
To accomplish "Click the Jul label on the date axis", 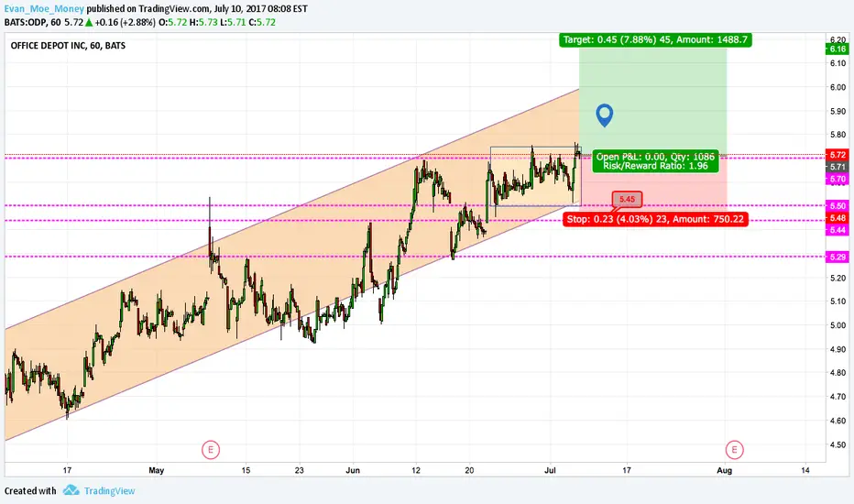I will click(x=550, y=470).
